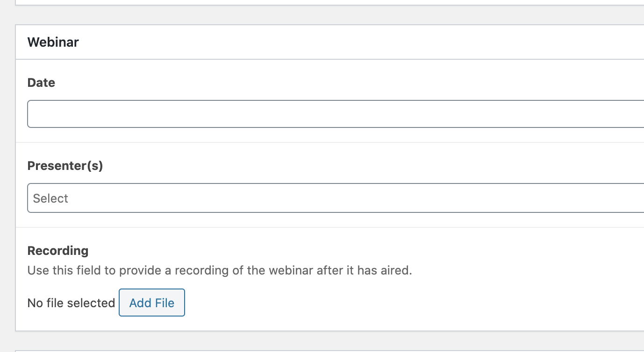This screenshot has height=352, width=644.
Task: Click the recording instructions description text
Action: click(x=220, y=271)
